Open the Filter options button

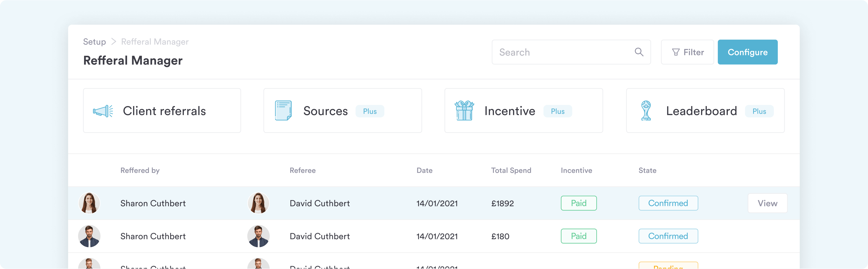tap(687, 52)
